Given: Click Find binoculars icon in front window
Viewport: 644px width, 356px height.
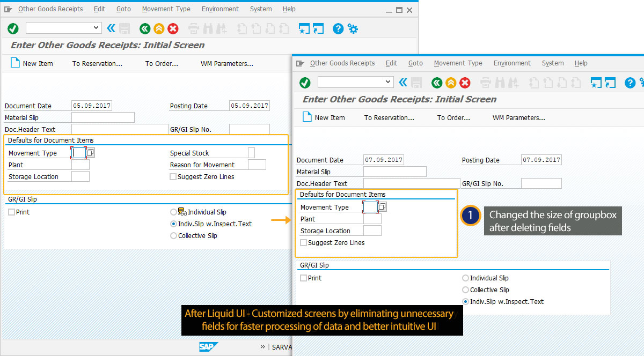Looking at the screenshot, I should [x=500, y=83].
